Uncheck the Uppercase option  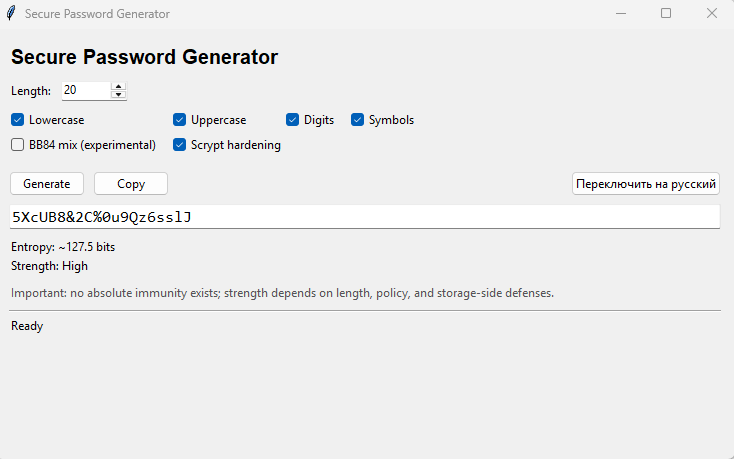[x=180, y=120]
